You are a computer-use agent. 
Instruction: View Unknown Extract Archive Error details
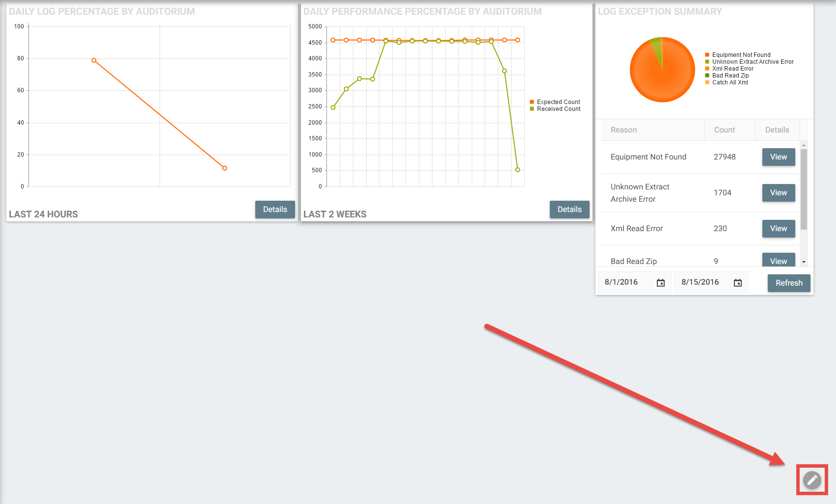[x=778, y=193]
